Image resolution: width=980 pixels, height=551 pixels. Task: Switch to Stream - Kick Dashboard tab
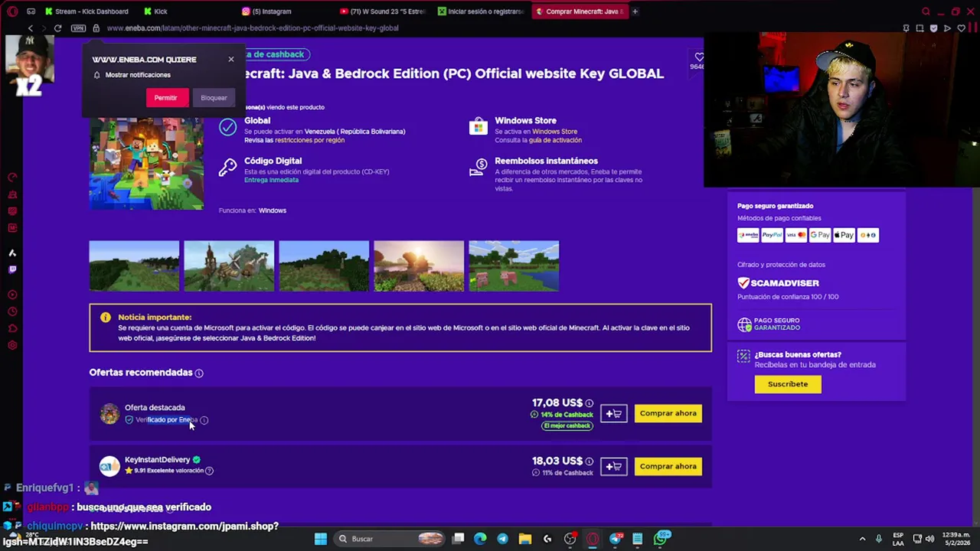click(87, 11)
